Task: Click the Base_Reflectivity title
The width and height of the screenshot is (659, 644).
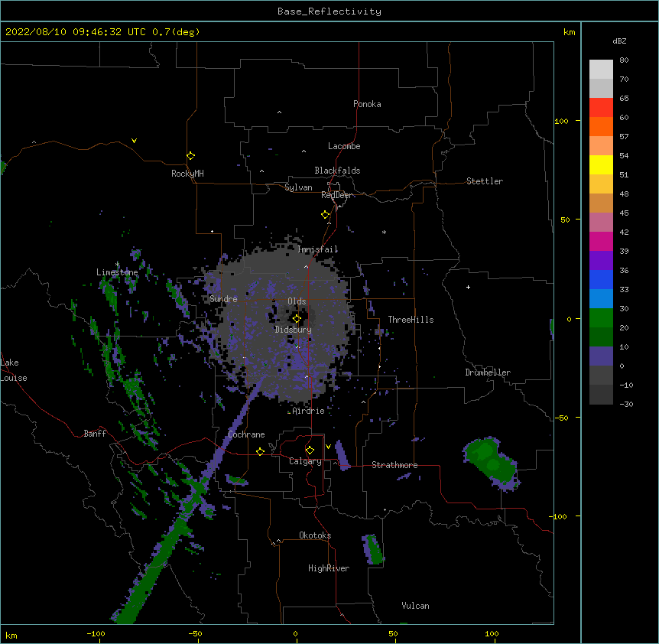Action: 329,11
